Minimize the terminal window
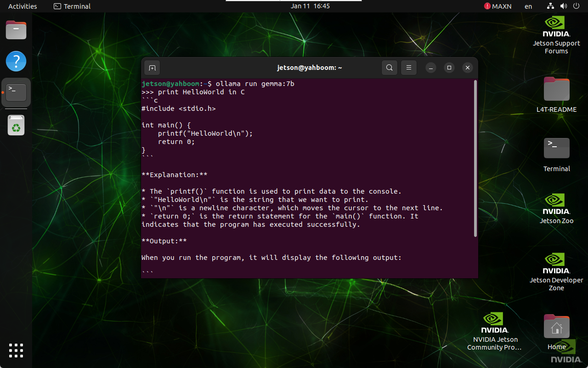Image resolution: width=588 pixels, height=368 pixels. [x=430, y=68]
